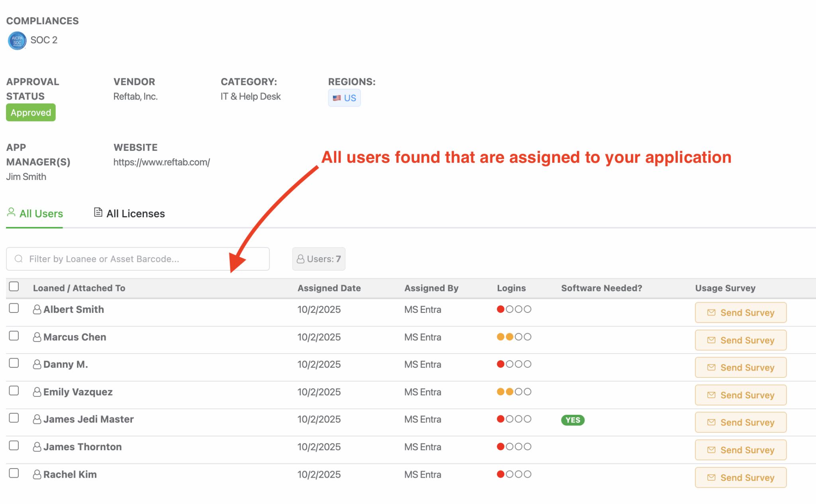The width and height of the screenshot is (816, 504).
Task: Check the checkbox for James Thornton
Action: click(14, 445)
